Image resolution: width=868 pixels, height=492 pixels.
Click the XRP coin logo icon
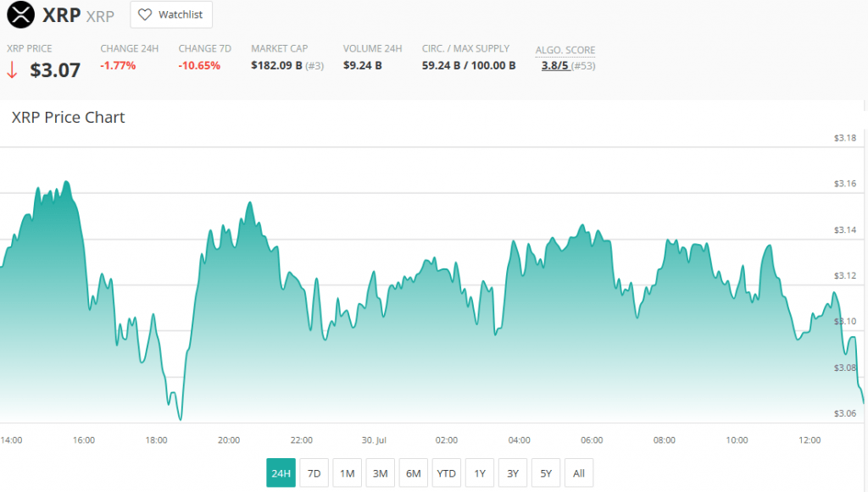(x=21, y=14)
